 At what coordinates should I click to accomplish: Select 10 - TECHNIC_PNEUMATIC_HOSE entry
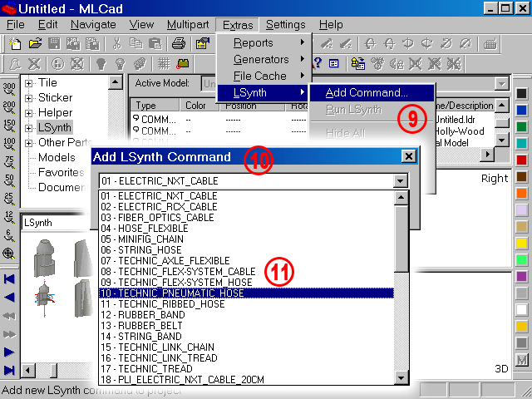click(x=246, y=293)
